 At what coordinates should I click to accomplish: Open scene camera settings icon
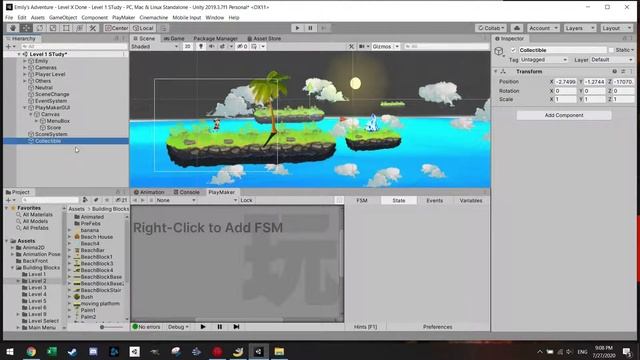[363, 47]
